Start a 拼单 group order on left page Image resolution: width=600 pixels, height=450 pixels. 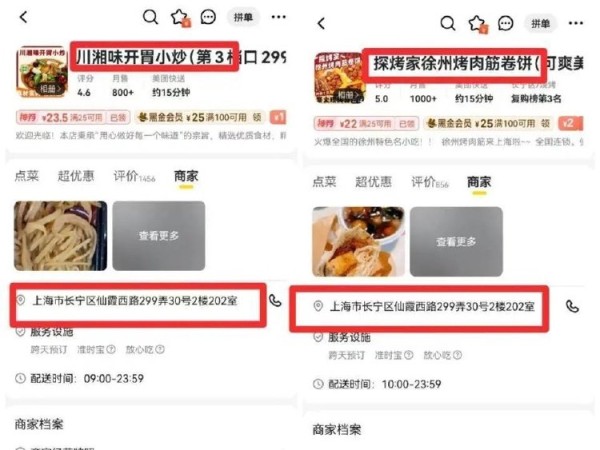[243, 17]
